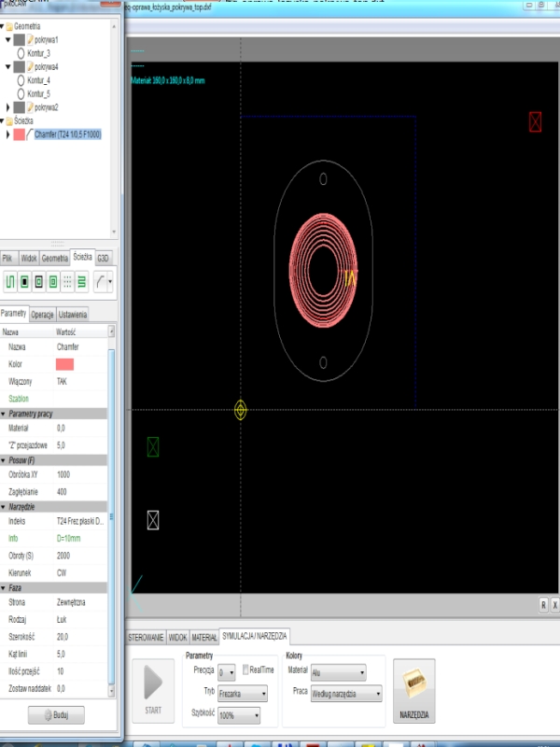Click the pencil icon beside pokrywa2
560x747 pixels.
30,107
